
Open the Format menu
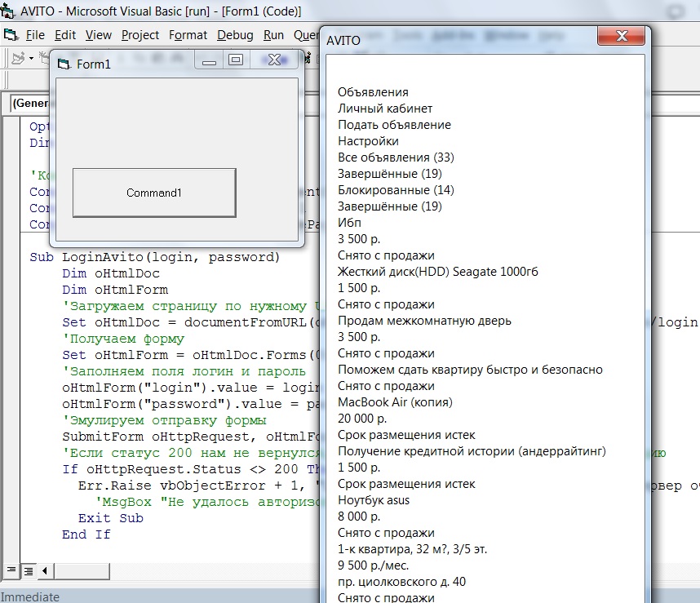tap(188, 35)
